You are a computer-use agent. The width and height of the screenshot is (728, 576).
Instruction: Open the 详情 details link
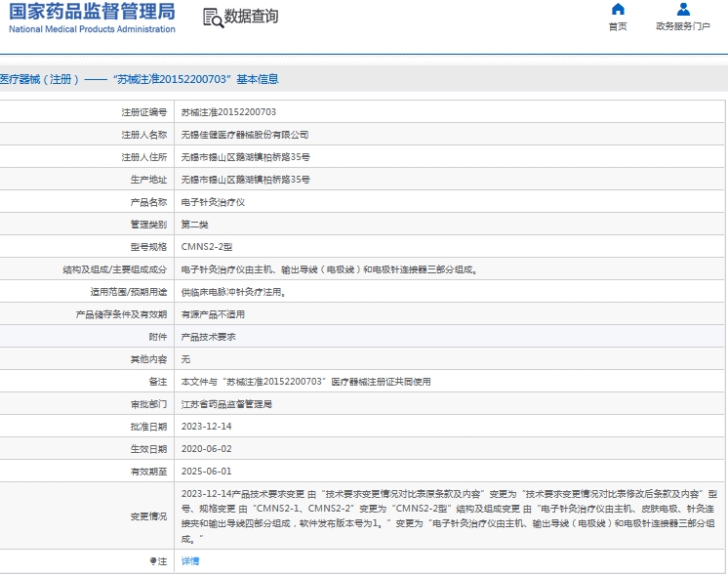(x=190, y=561)
